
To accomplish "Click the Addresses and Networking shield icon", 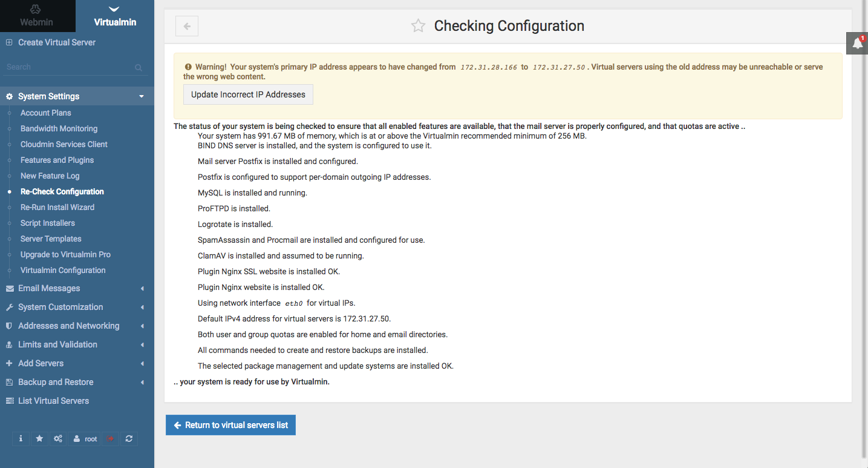I will (x=9, y=326).
